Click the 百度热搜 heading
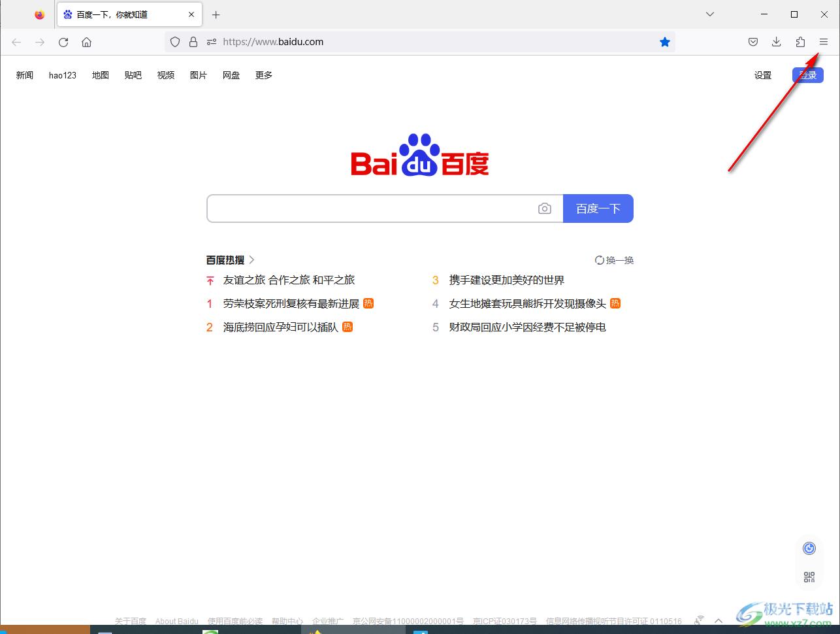 pyautogui.click(x=225, y=260)
